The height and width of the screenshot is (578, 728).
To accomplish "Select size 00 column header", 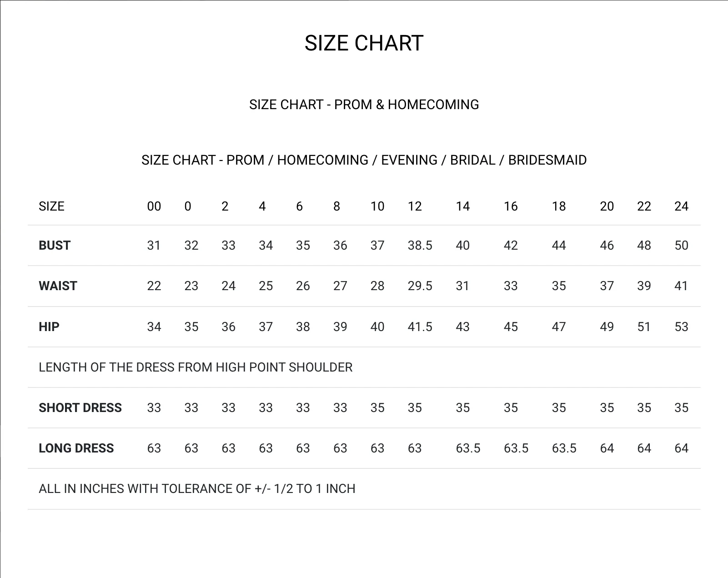I will pos(154,206).
